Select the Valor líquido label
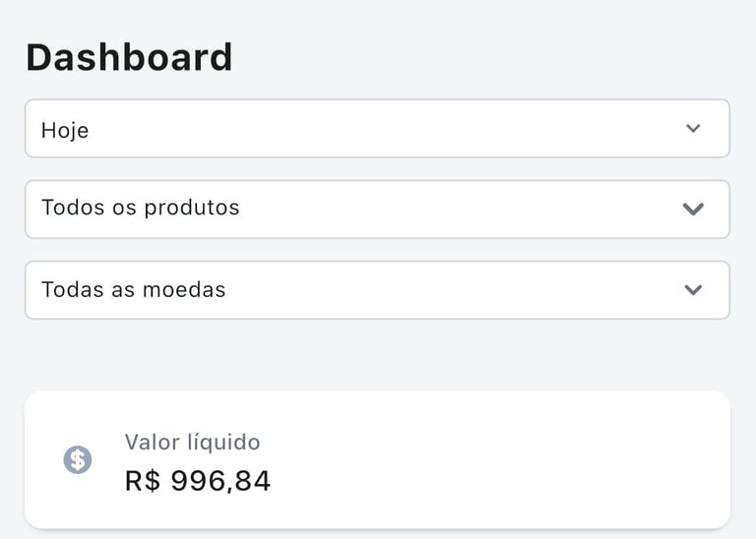The height and width of the screenshot is (539, 756). tap(192, 442)
